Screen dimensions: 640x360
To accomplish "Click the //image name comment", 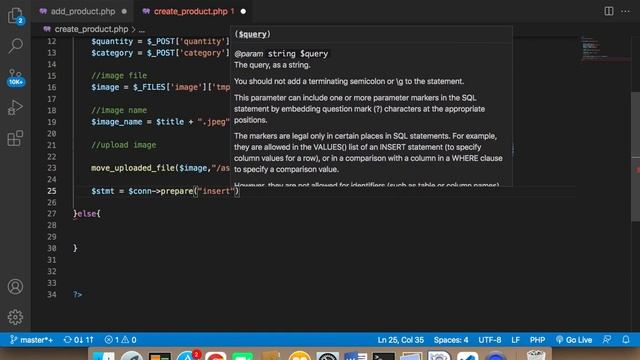I will (119, 110).
